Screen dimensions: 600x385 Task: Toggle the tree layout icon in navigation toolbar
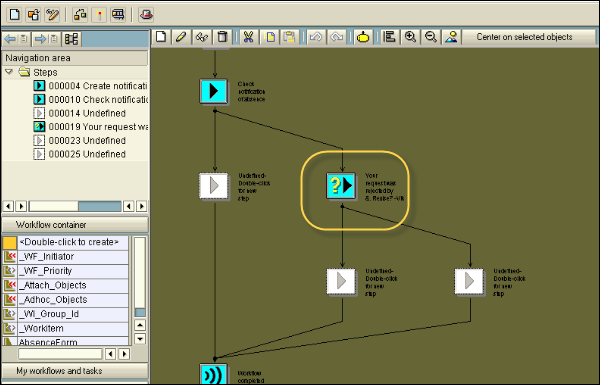(71, 39)
